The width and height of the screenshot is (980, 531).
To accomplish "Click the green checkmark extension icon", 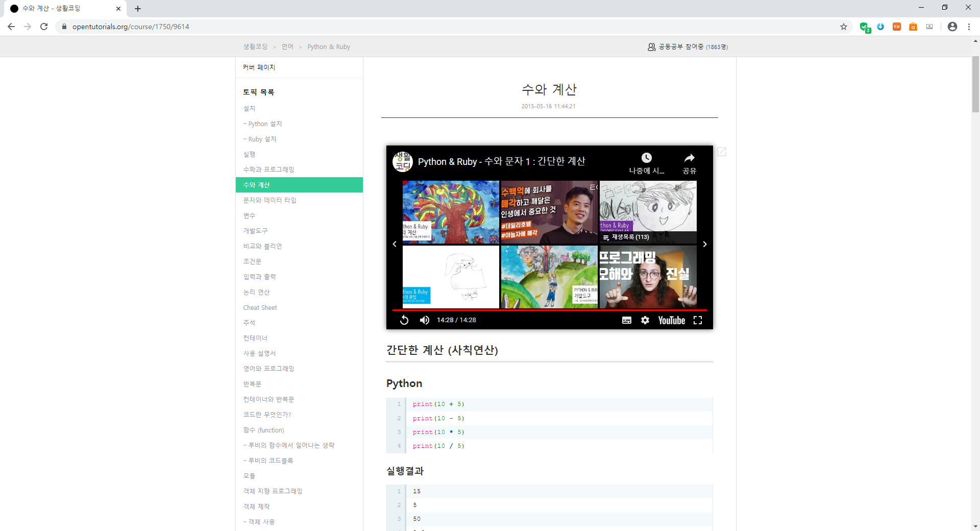I will 865,27.
